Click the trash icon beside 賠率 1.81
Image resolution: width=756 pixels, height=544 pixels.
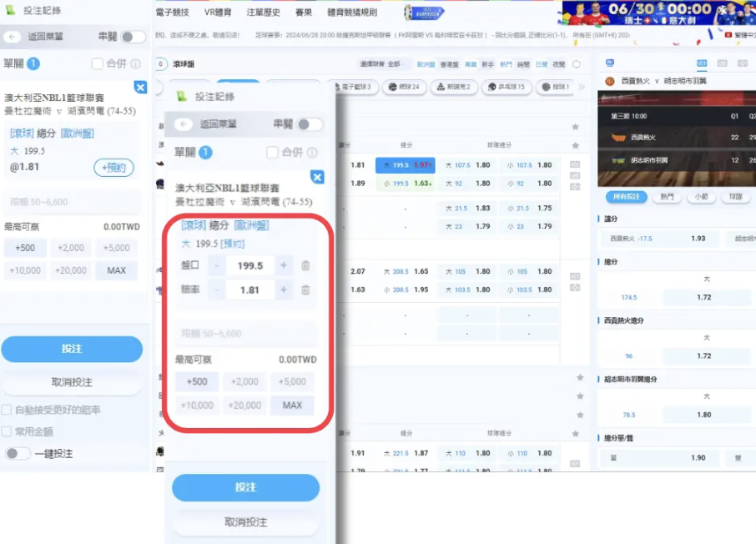click(x=305, y=290)
